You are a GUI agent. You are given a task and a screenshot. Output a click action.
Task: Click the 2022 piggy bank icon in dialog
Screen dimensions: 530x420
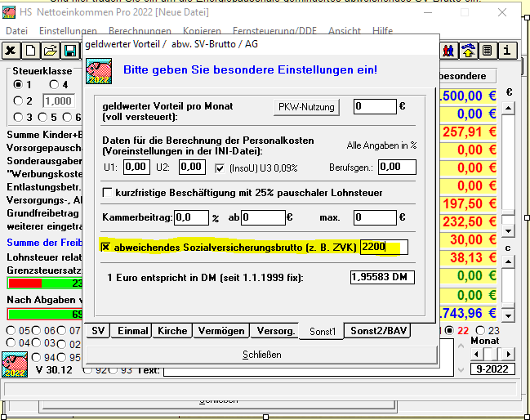[x=99, y=71]
